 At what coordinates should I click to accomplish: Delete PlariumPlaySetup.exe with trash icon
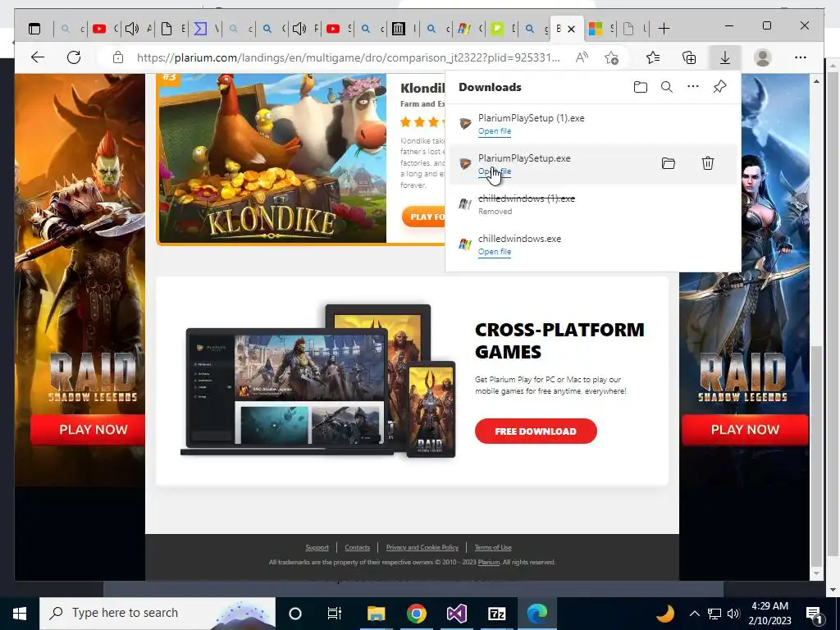tap(708, 163)
